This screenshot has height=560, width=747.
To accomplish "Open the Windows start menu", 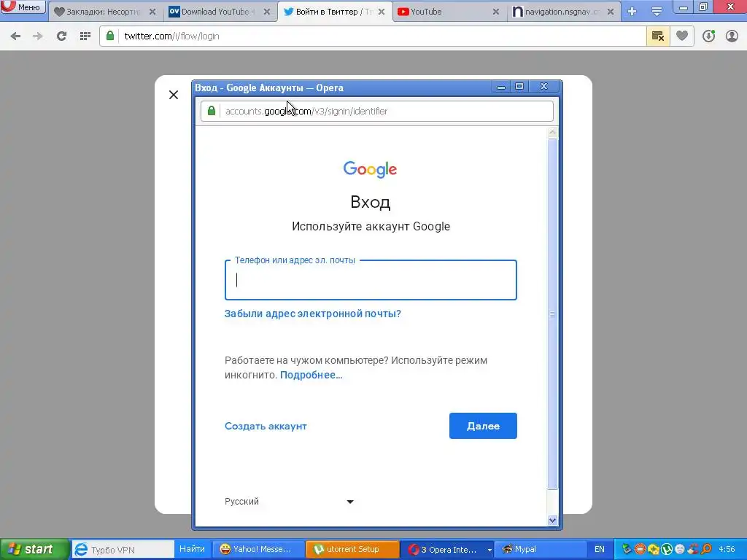I will [x=34, y=549].
